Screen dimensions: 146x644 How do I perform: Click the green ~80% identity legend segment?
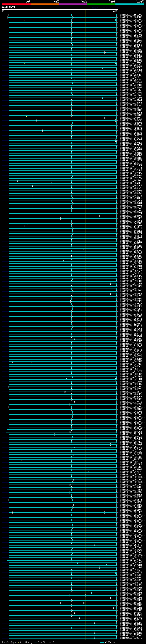101,4
